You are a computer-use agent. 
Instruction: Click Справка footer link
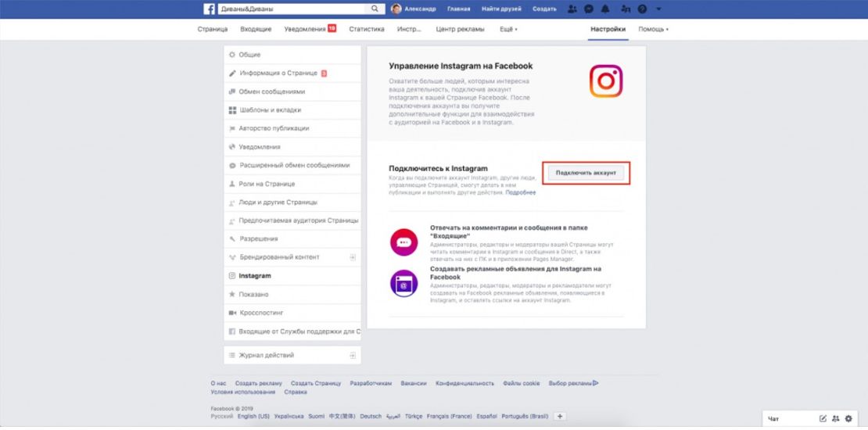[x=296, y=392]
